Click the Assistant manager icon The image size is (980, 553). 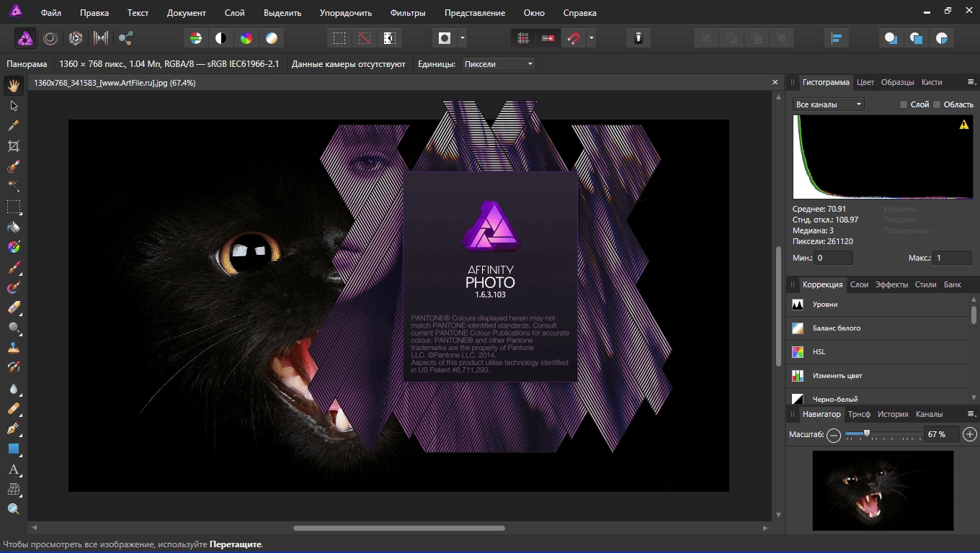pyautogui.click(x=638, y=38)
